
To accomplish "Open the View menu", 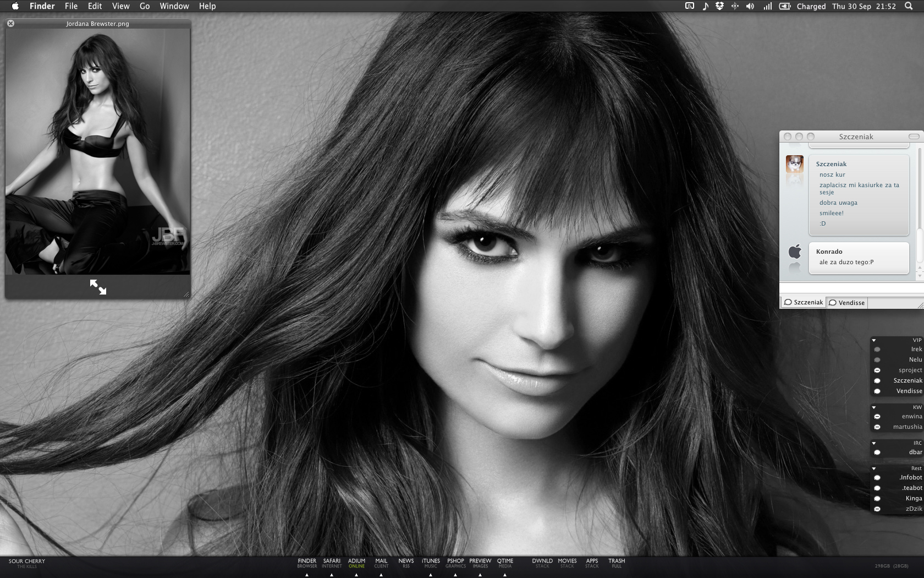I will point(120,6).
